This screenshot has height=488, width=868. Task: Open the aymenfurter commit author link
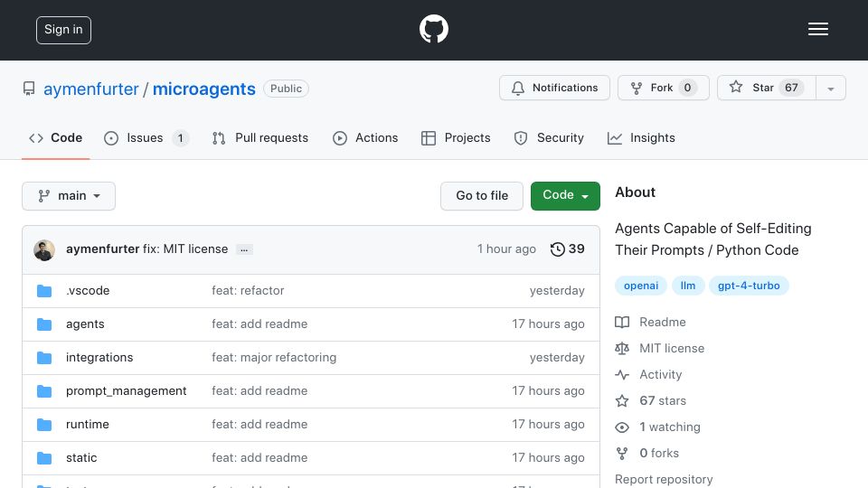(102, 249)
